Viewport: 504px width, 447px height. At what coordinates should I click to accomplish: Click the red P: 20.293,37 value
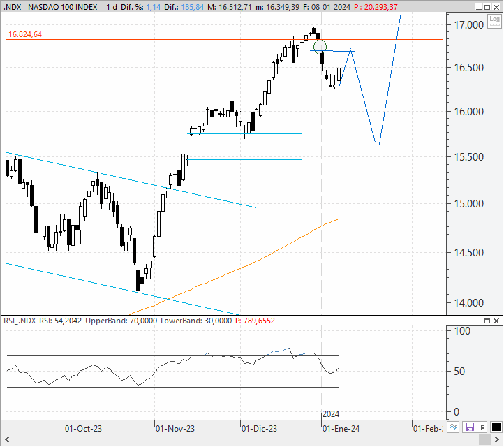tap(376, 7)
